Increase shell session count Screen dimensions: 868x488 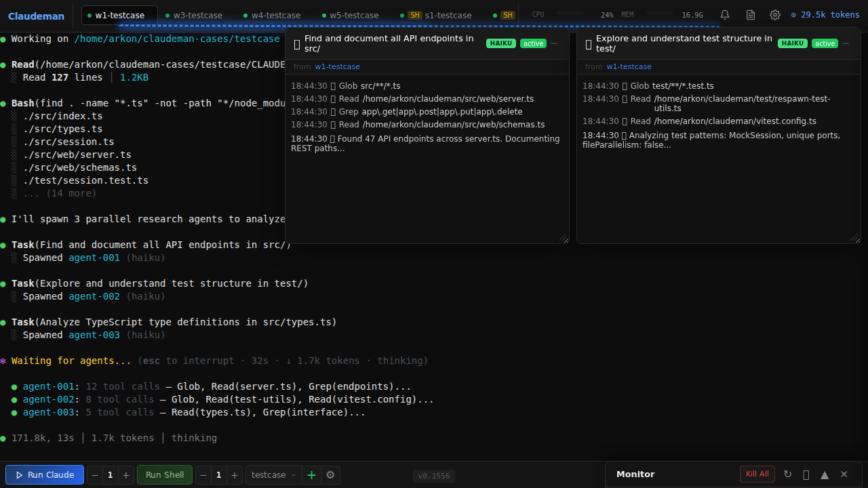click(234, 475)
